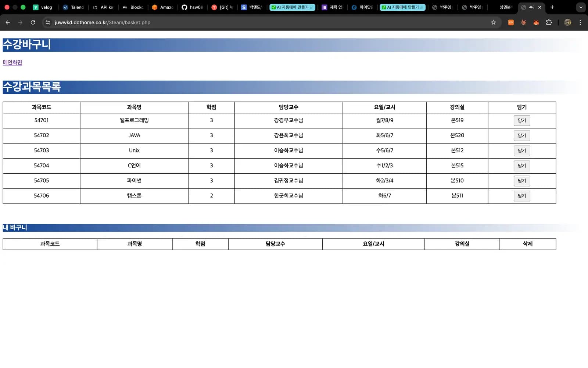
Task: Click professor 강경우교수님 cell
Action: 288,120
